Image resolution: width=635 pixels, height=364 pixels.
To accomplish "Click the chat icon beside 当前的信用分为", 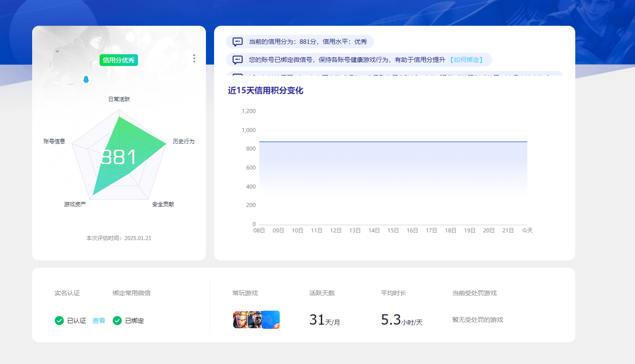I will 238,42.
